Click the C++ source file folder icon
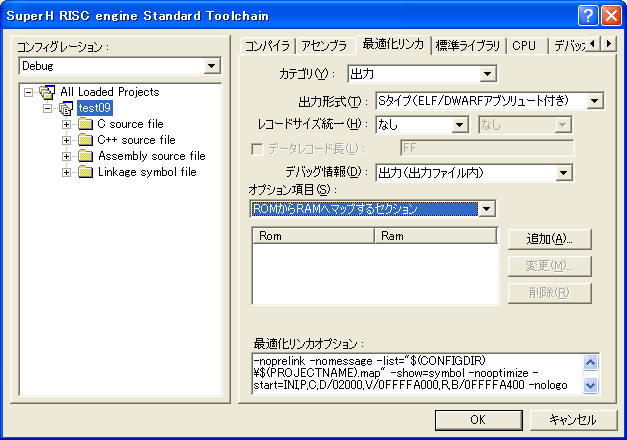 point(85,140)
